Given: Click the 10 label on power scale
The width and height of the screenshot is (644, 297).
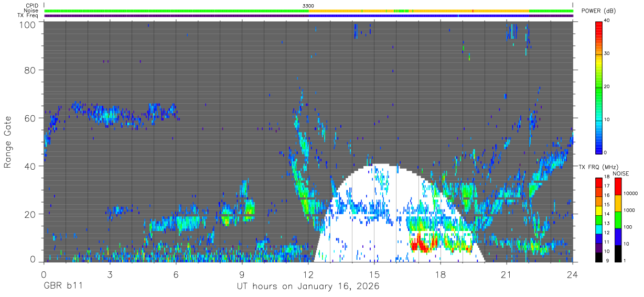Looking at the screenshot, I should click(607, 119).
